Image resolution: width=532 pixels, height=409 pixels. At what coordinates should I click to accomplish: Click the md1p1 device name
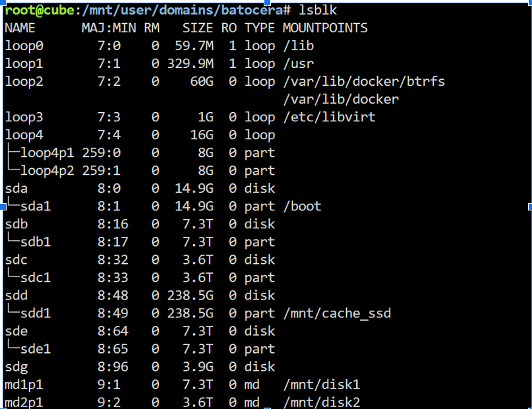pos(24,385)
